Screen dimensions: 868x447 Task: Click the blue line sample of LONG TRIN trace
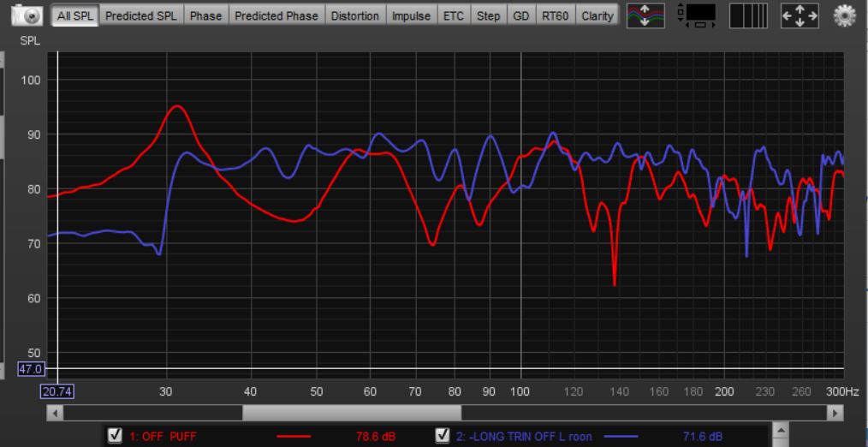coord(621,437)
